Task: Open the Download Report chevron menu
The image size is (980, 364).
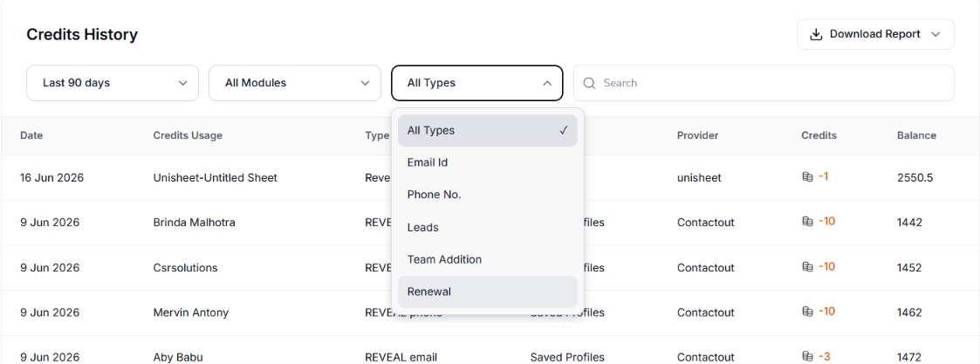Action: (935, 34)
